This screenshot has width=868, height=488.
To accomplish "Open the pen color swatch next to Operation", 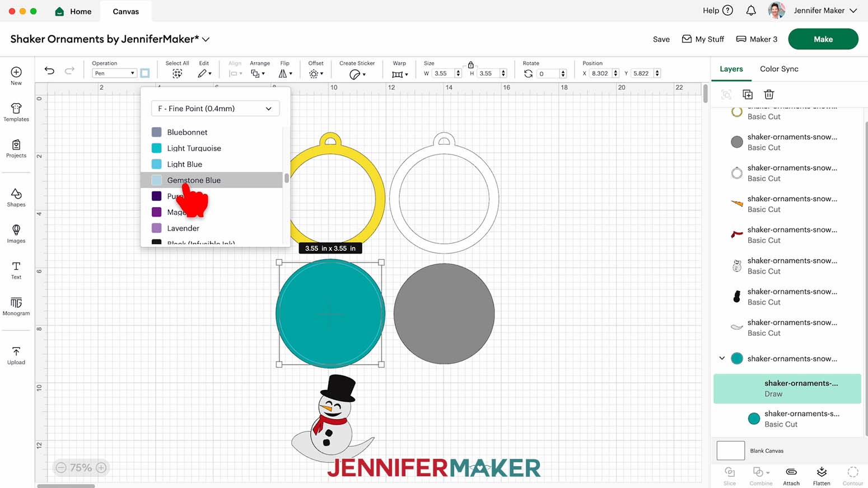I will point(145,73).
